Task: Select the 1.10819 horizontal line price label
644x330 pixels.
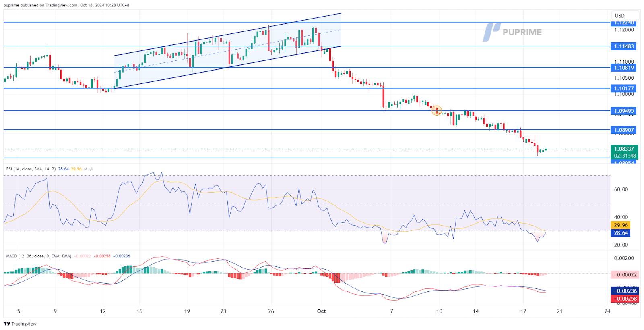Action: pos(624,68)
